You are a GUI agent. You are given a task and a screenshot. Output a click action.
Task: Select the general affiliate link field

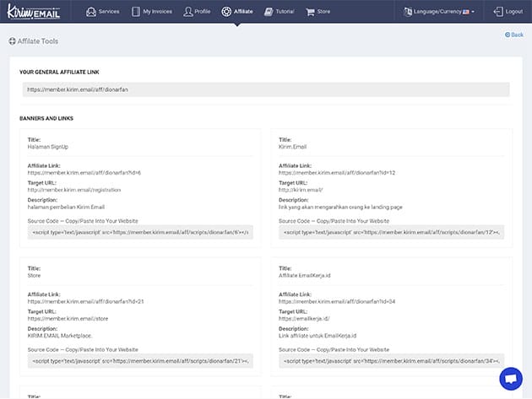coord(265,89)
